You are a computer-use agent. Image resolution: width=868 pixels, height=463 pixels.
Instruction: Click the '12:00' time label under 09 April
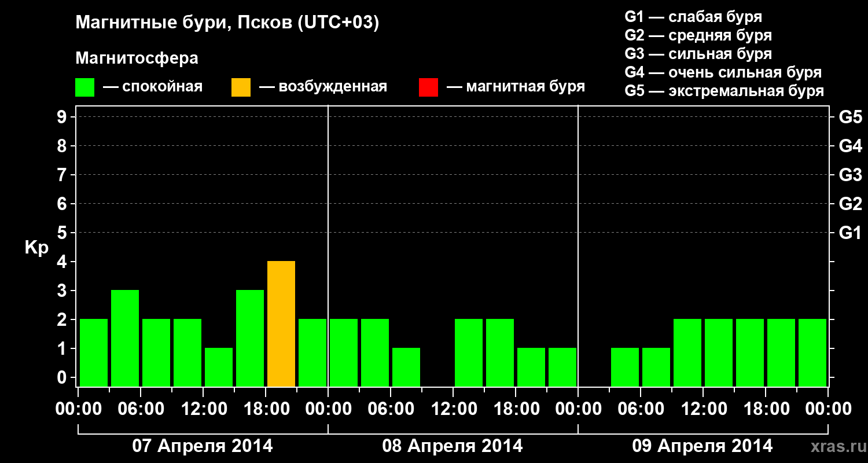[x=703, y=409]
